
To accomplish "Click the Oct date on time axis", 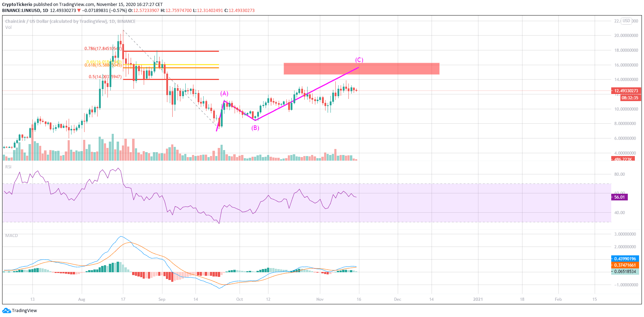I will click(x=240, y=299).
